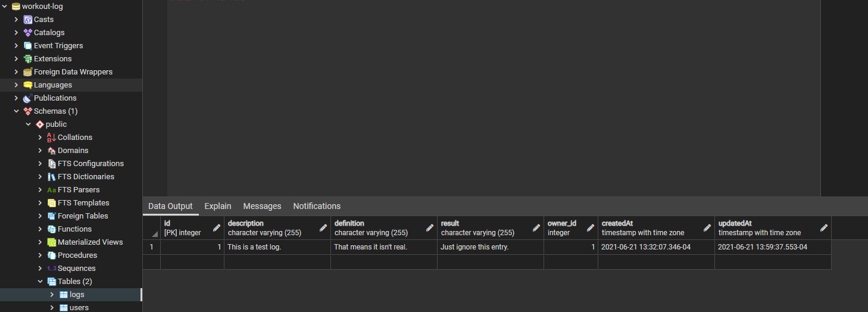Open the Notifications tab
The image size is (868, 312).
coord(317,206)
